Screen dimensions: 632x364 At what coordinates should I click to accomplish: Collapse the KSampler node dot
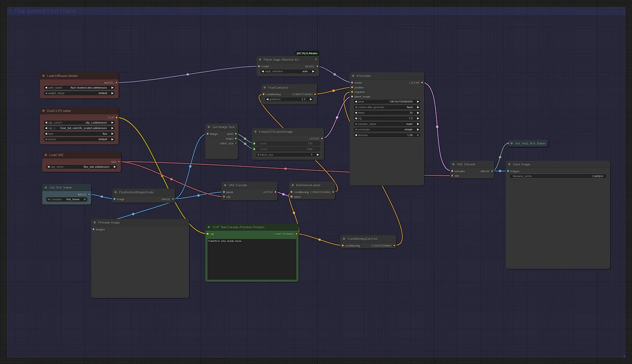(353, 76)
